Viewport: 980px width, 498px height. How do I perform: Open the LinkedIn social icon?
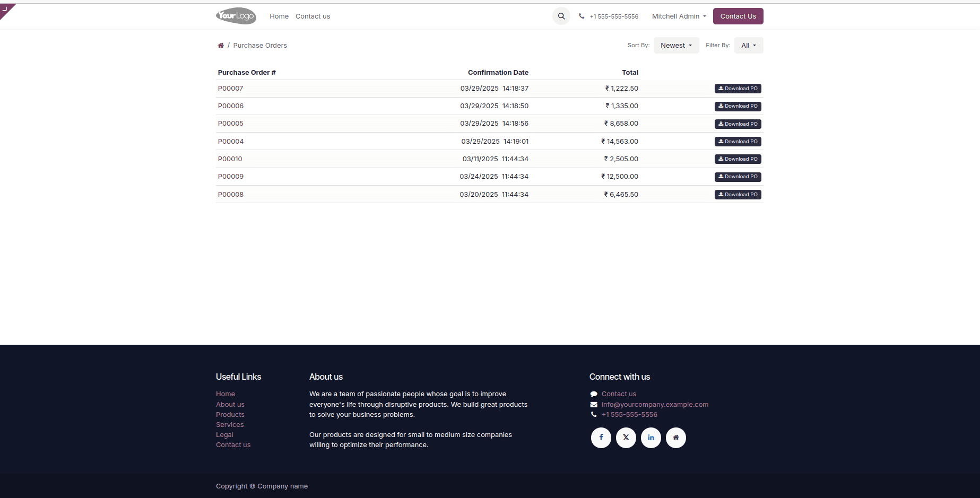click(651, 438)
